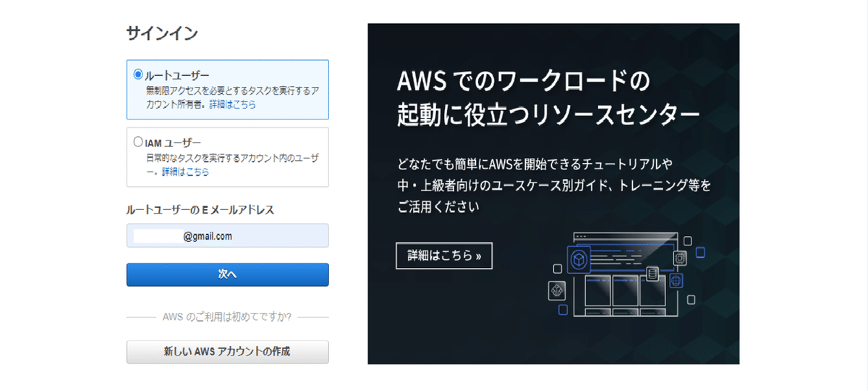
Task: Select the IAM ユーザー radio button
Action: click(x=138, y=143)
